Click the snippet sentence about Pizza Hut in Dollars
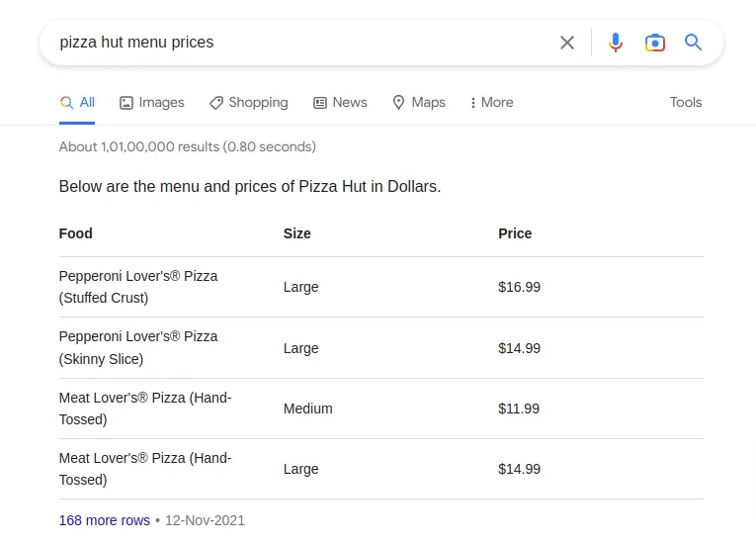This screenshot has height=545, width=756. click(x=250, y=186)
